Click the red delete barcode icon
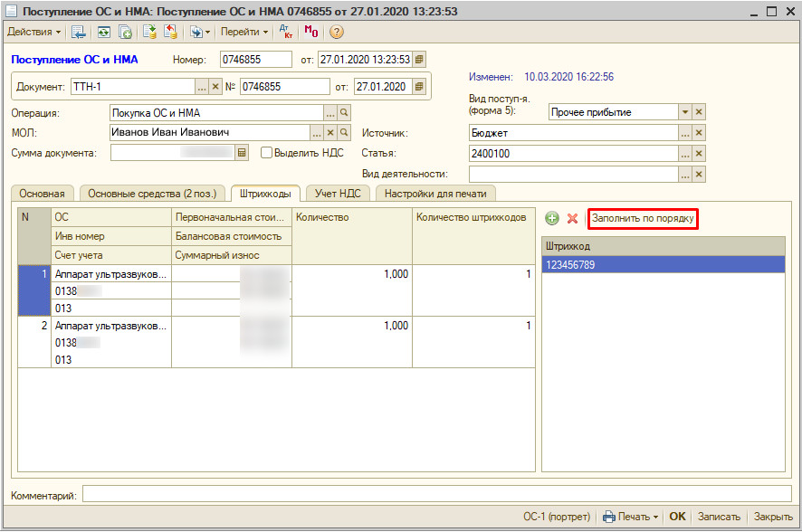802x532 pixels. tap(572, 219)
